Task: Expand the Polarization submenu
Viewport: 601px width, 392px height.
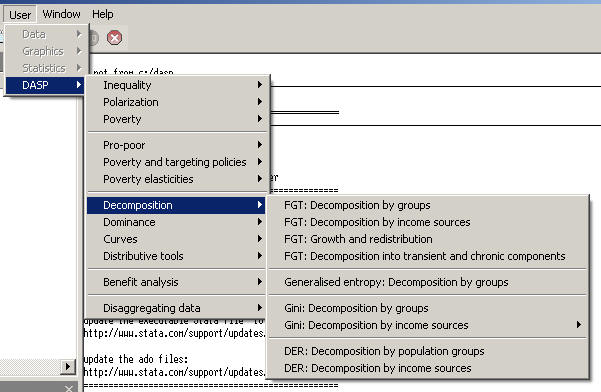Action: coord(177,102)
